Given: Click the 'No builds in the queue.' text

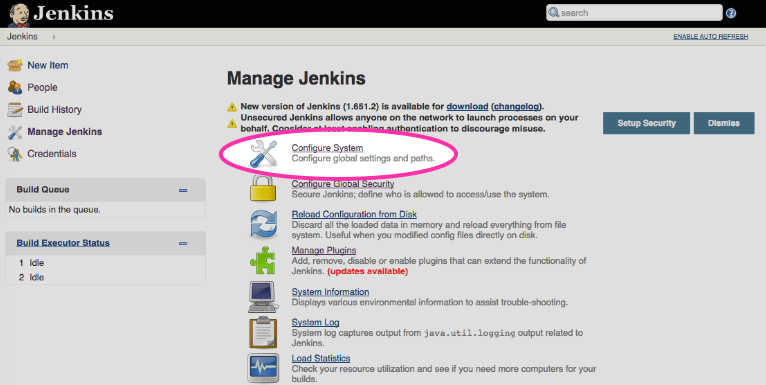Looking at the screenshot, I should coord(54,210).
